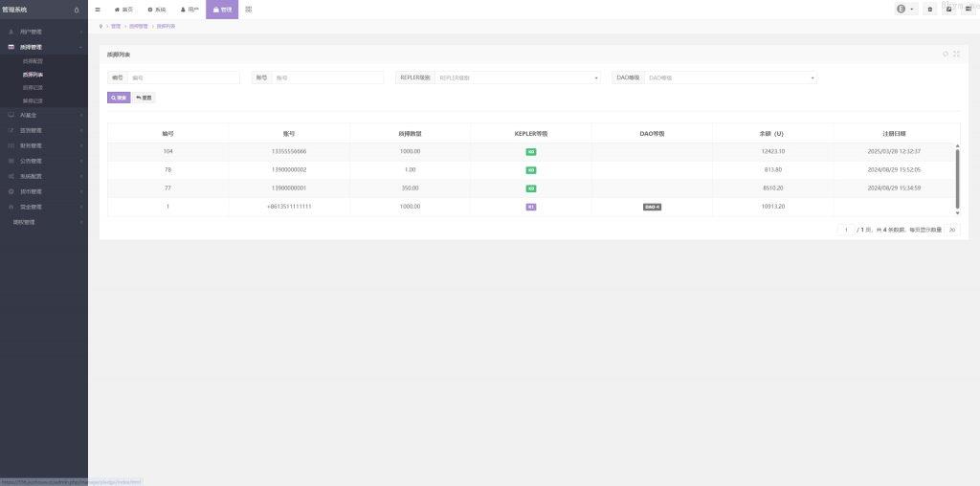
Task: Click the refresh icon in the list panel header
Action: (x=946, y=55)
